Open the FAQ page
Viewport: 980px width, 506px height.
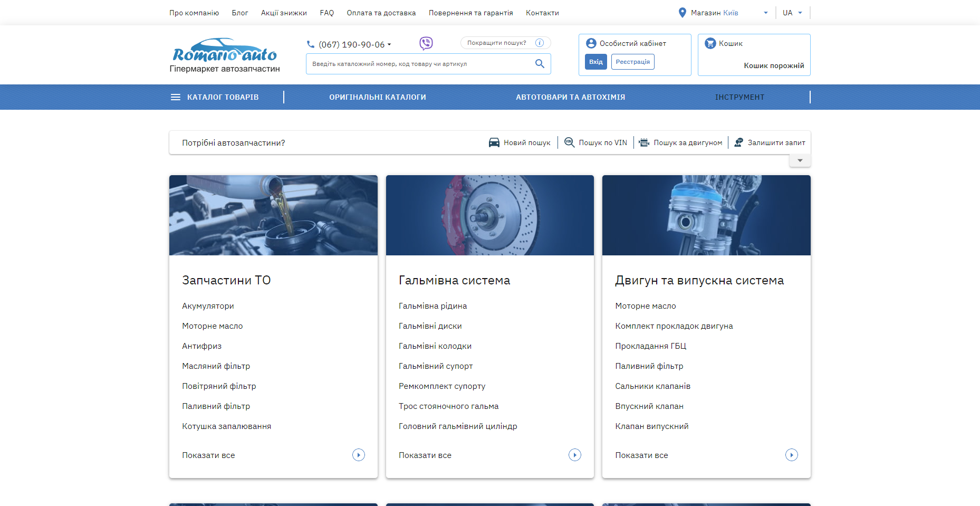tap(327, 13)
